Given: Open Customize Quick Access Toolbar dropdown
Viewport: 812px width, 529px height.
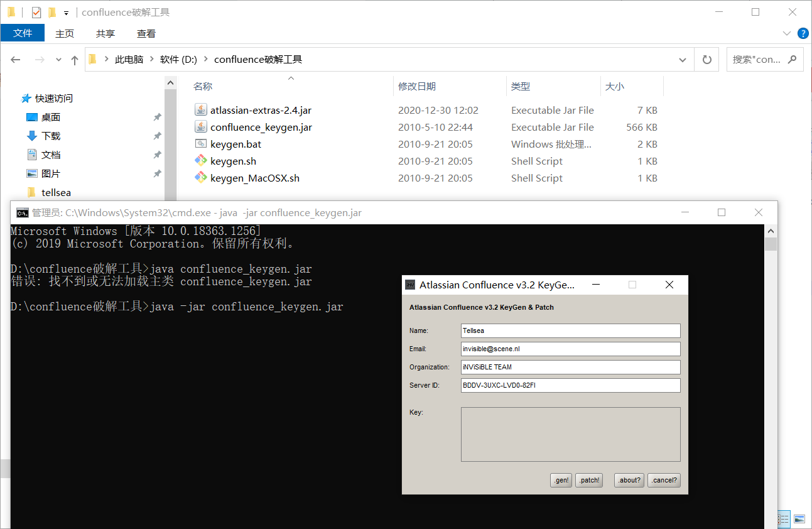Looking at the screenshot, I should 66,13.
